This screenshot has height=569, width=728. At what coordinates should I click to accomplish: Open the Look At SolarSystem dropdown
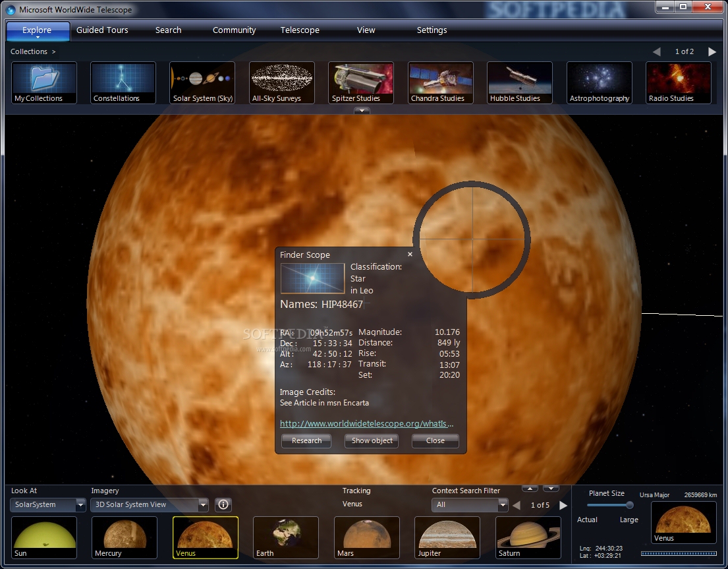pyautogui.click(x=48, y=504)
